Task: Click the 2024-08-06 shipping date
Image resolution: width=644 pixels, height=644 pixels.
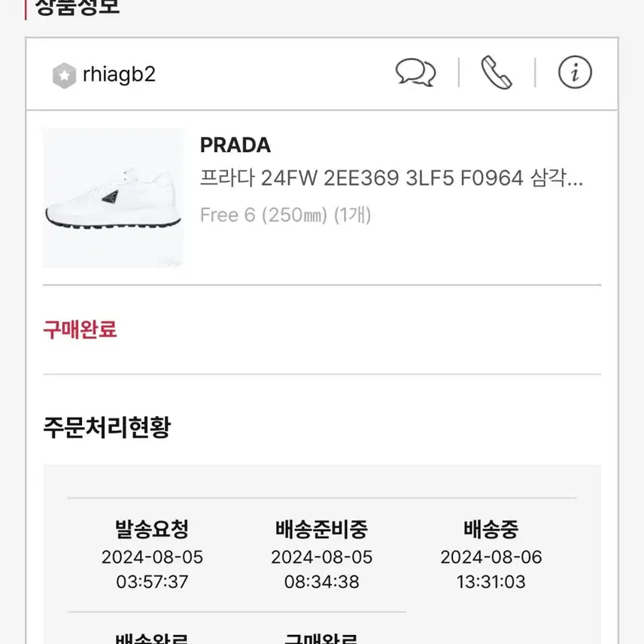Action: tap(490, 557)
